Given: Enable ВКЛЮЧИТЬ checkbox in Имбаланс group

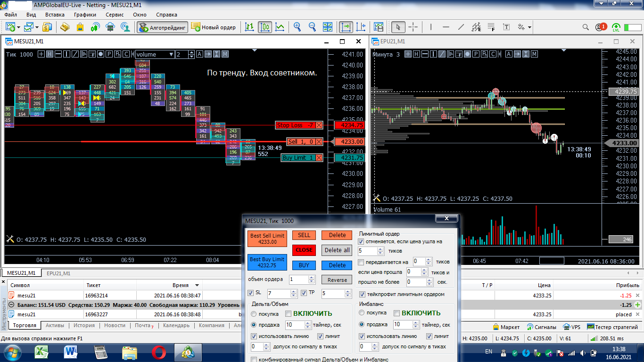Looking at the screenshot, I should (396, 313).
